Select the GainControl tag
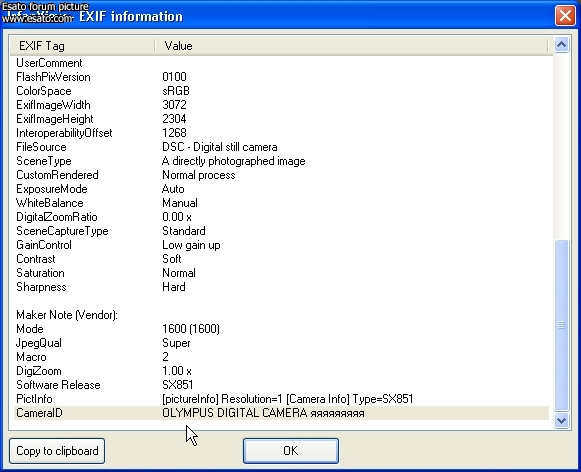The height and width of the screenshot is (472, 581). 44,245
